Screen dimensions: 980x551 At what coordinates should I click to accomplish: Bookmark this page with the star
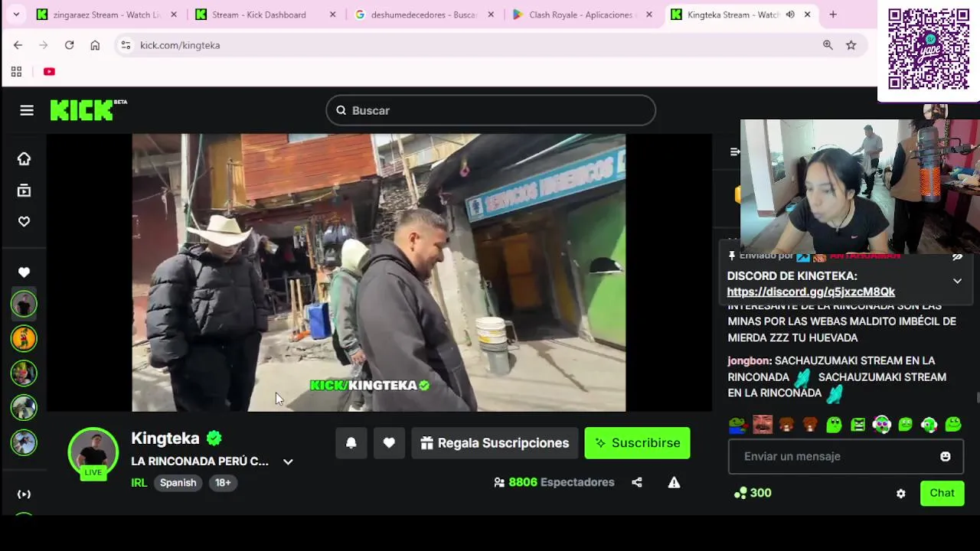851,45
